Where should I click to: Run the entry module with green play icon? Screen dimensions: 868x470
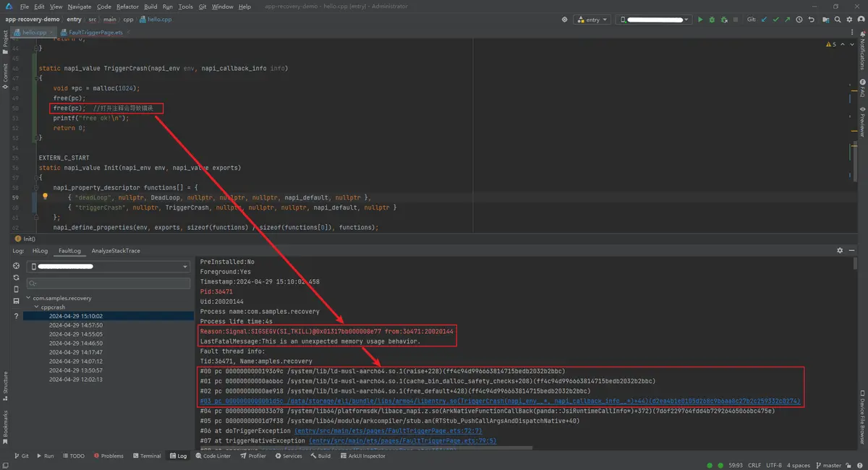coord(700,20)
